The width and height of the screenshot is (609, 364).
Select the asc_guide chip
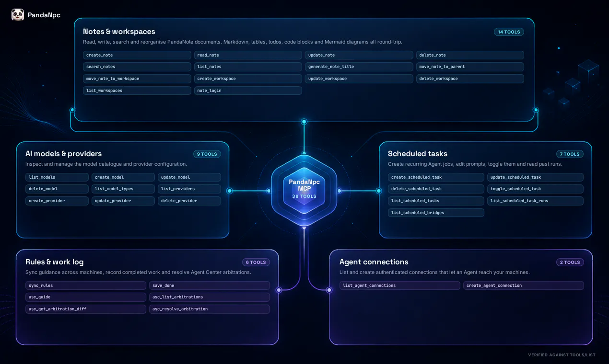pos(86,297)
